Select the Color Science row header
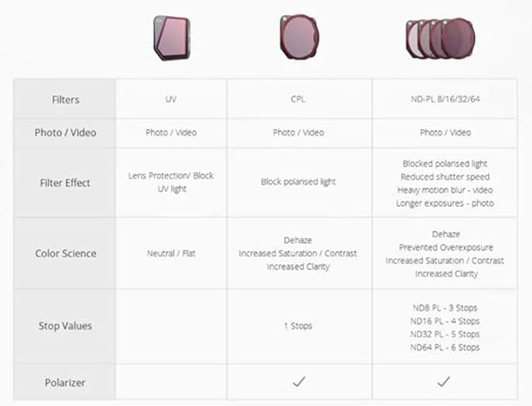The image size is (532, 406). pyautogui.click(x=65, y=253)
